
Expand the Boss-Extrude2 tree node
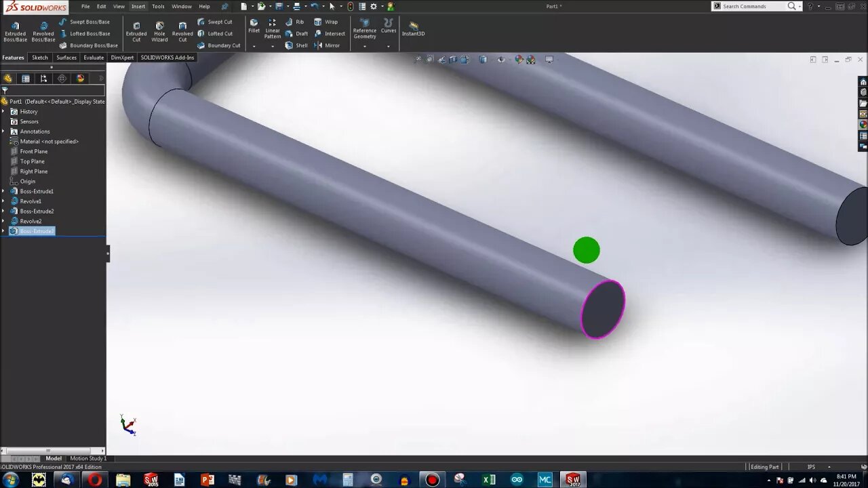pos(3,211)
